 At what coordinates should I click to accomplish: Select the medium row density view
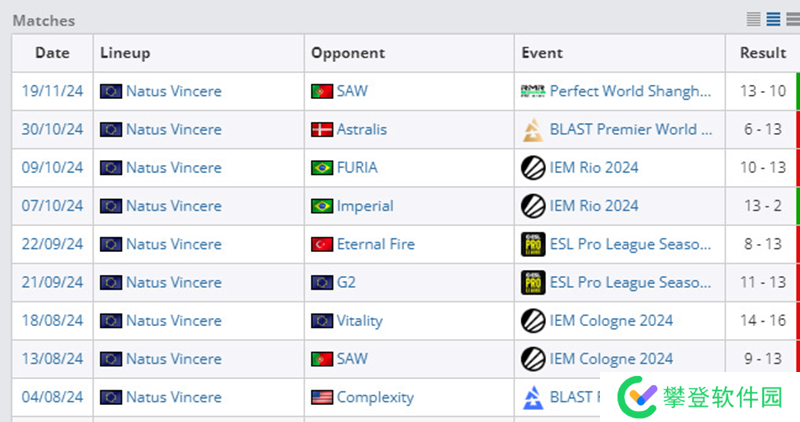coord(773,19)
